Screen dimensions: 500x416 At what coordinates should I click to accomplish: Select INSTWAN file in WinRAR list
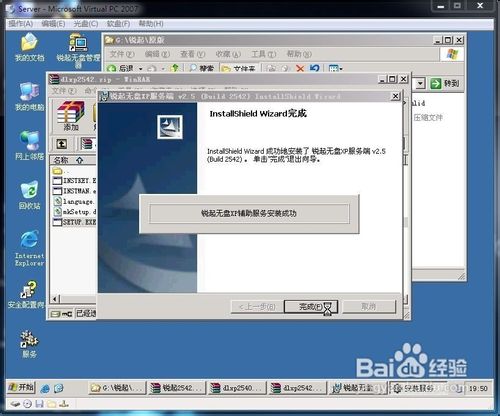click(74, 191)
